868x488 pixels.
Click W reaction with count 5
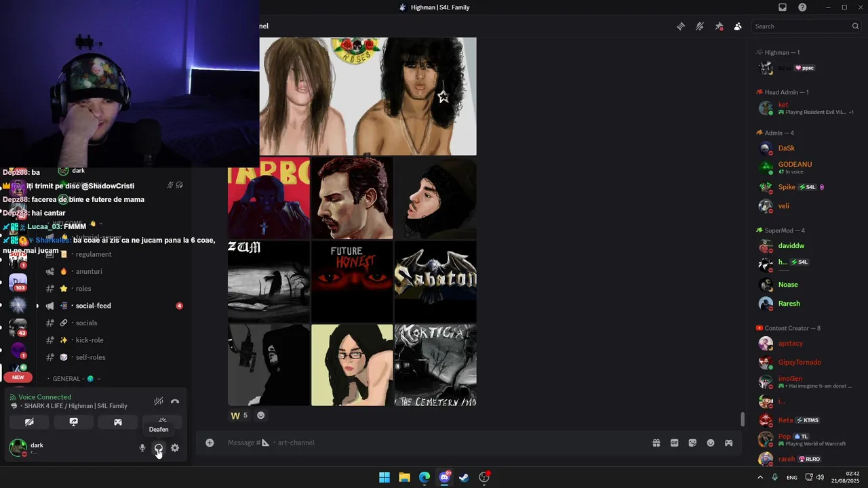239,415
